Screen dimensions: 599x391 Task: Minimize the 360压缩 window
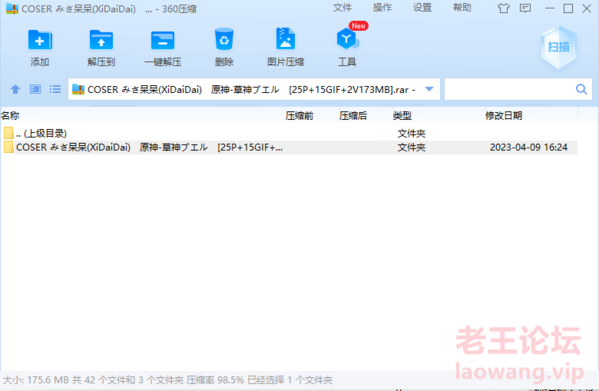click(x=549, y=8)
